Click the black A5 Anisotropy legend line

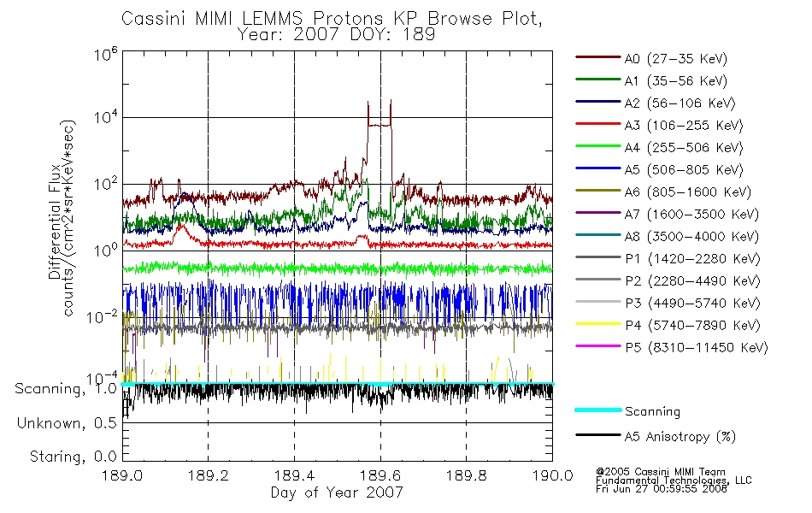point(598,435)
